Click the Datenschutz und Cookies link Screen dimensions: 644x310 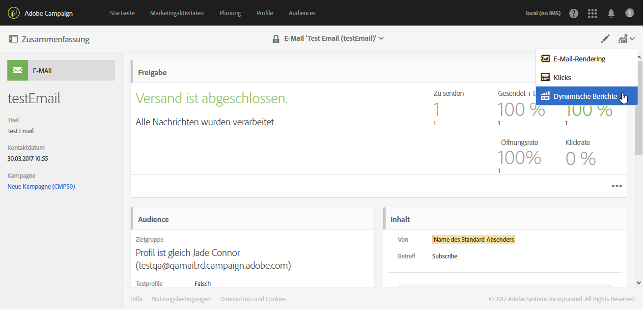[253, 299]
